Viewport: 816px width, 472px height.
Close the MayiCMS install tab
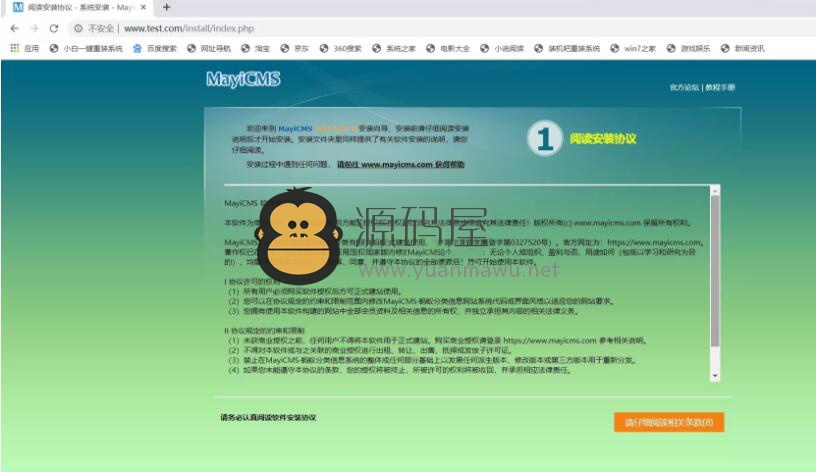click(143, 7)
